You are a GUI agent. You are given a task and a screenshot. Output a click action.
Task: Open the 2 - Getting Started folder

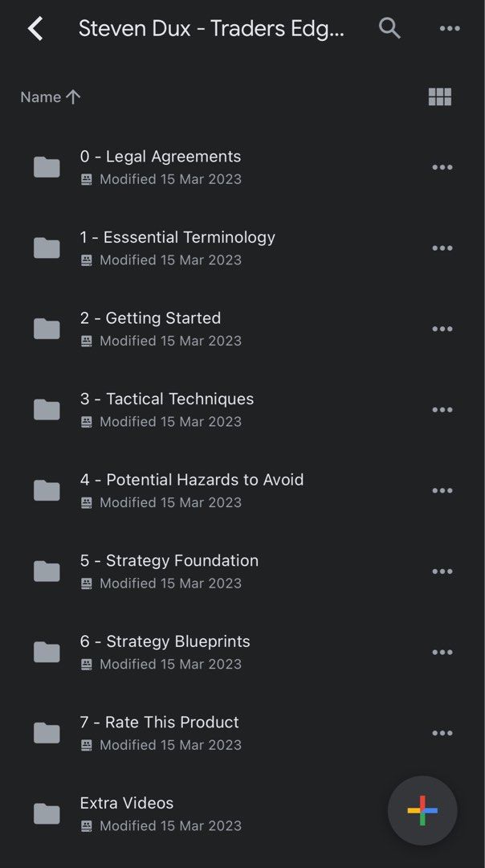(150, 319)
